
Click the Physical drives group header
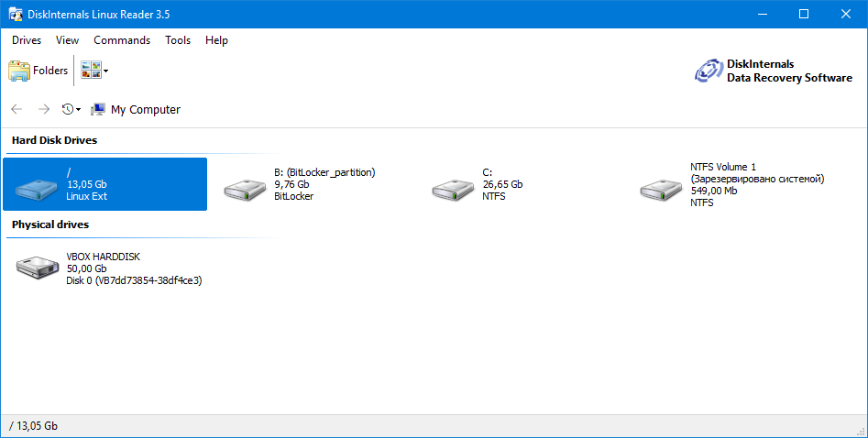coord(50,224)
